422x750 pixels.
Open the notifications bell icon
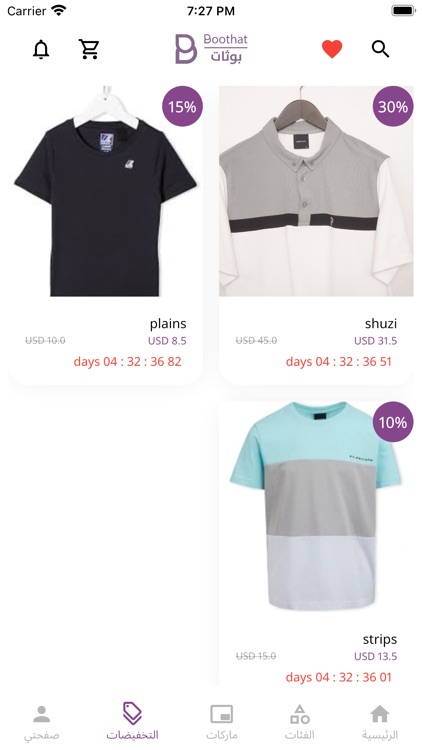point(41,49)
